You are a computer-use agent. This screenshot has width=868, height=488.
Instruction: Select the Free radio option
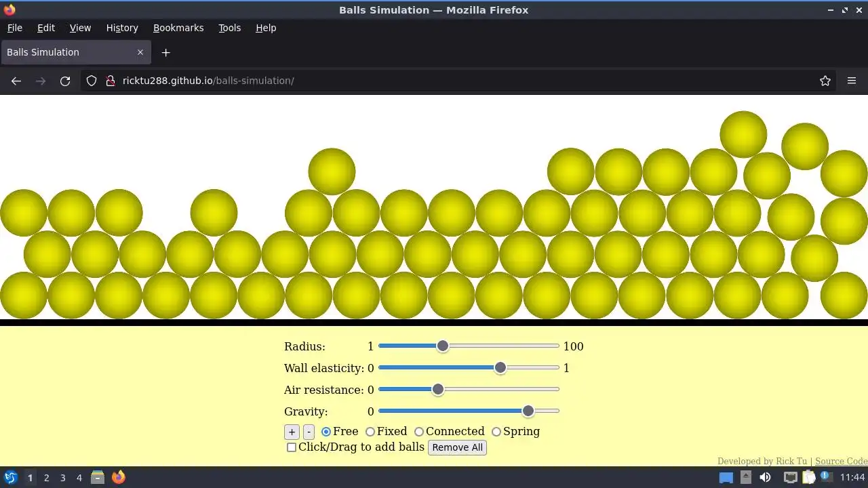[326, 432]
